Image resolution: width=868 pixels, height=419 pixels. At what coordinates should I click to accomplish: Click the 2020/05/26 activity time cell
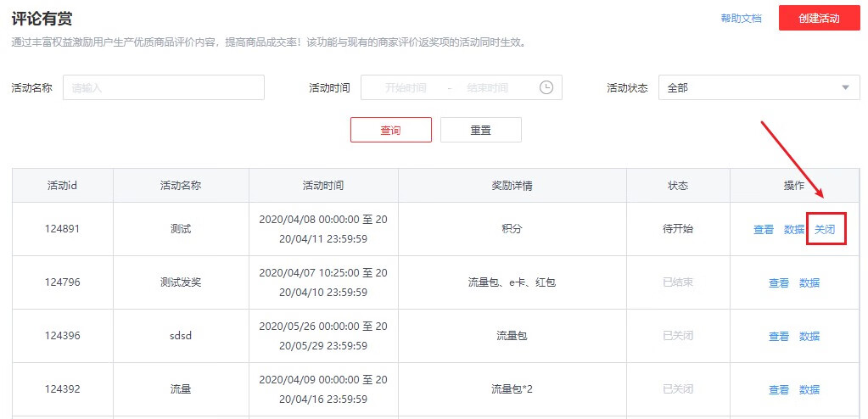[x=323, y=336]
